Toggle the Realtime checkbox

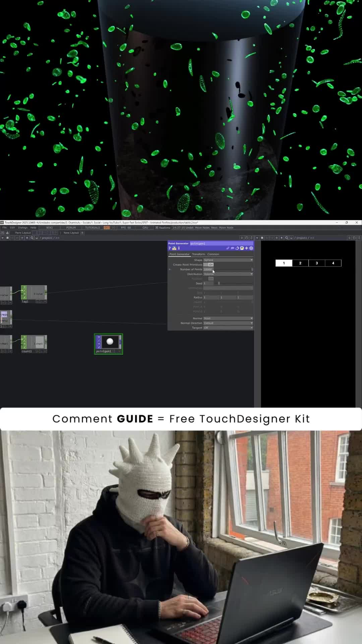157,228
